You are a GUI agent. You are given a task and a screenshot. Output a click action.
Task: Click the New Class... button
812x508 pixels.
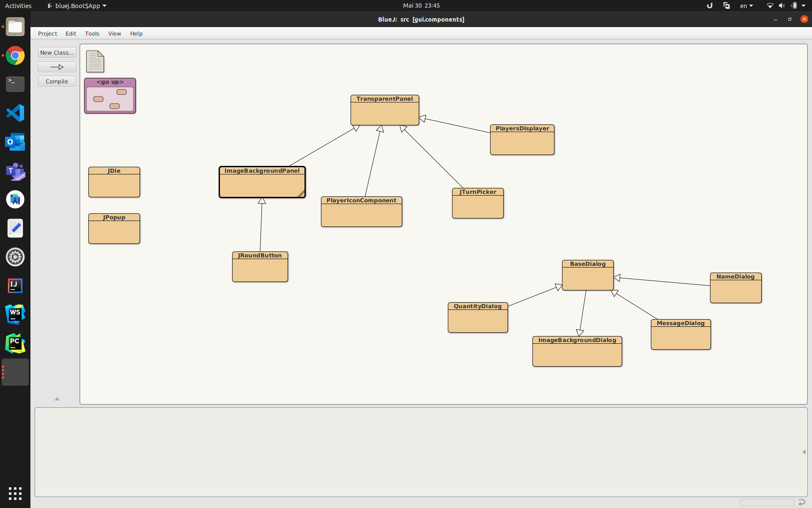pos(57,52)
